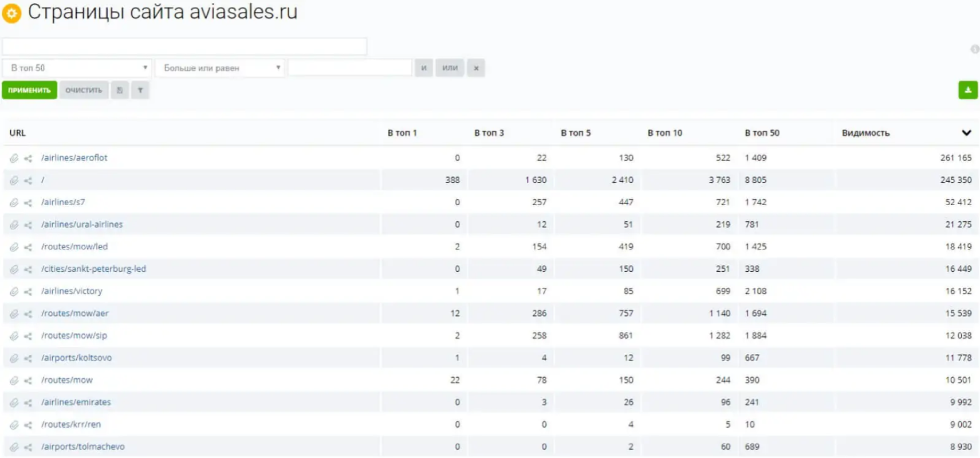The image size is (980, 458).
Task: Click the sort chevron in Видимость column
Action: click(x=966, y=133)
